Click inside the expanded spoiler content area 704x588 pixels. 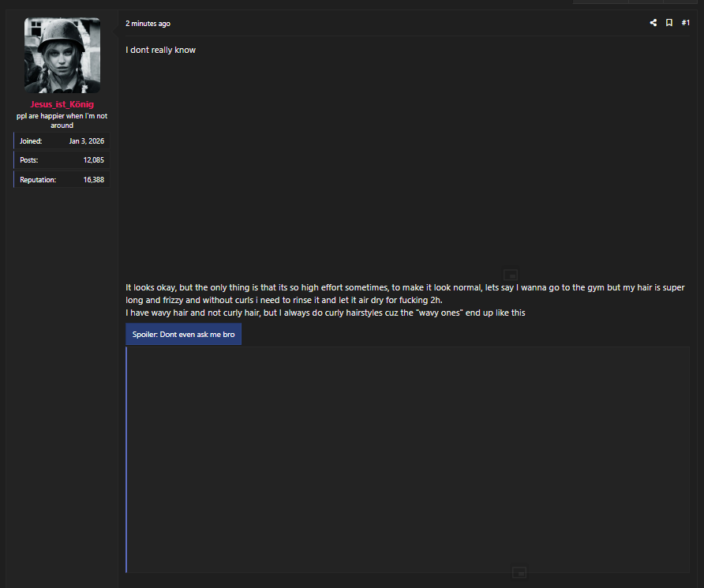(x=408, y=459)
